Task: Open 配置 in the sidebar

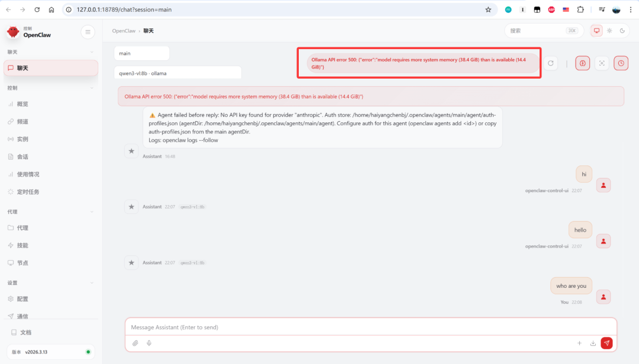Action: [x=51, y=299]
